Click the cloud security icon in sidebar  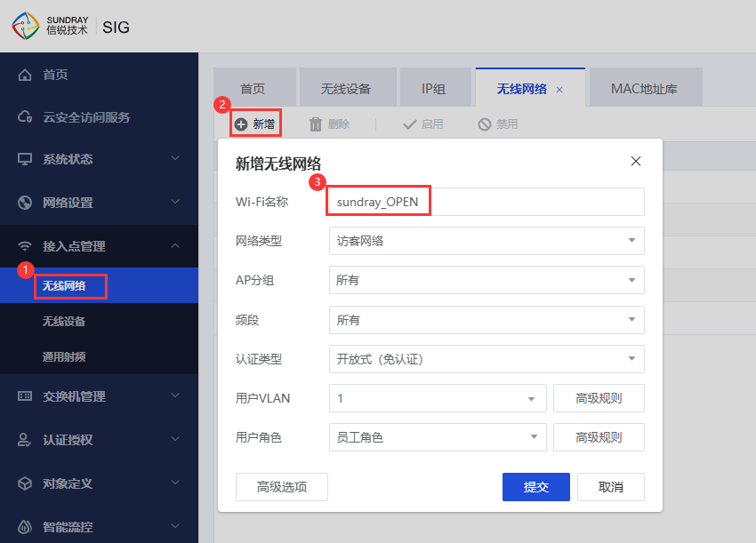click(25, 117)
